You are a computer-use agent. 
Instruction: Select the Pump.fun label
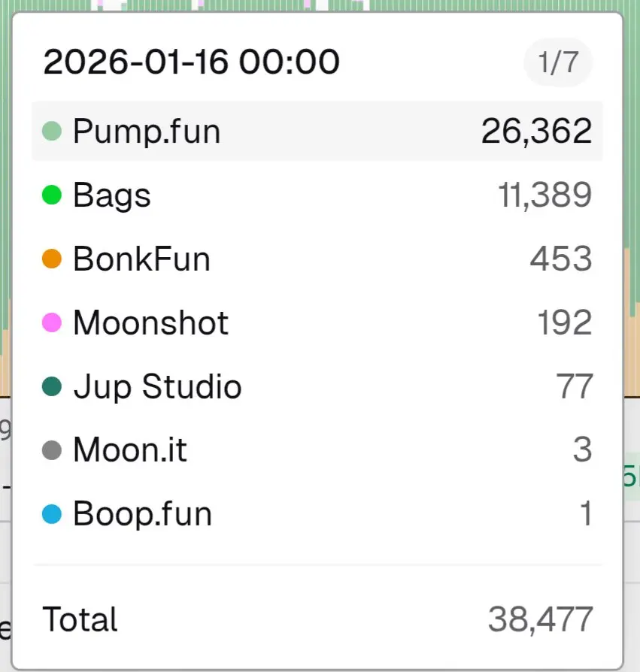click(147, 132)
